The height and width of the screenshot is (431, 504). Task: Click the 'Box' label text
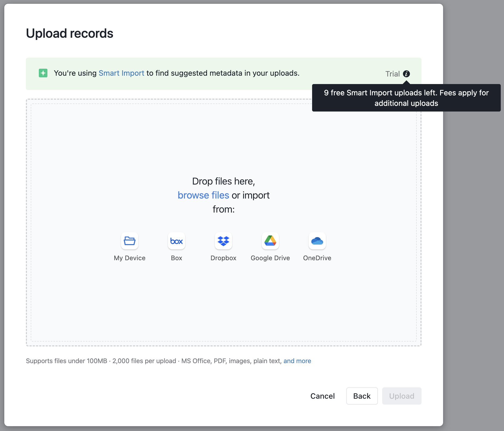177,258
